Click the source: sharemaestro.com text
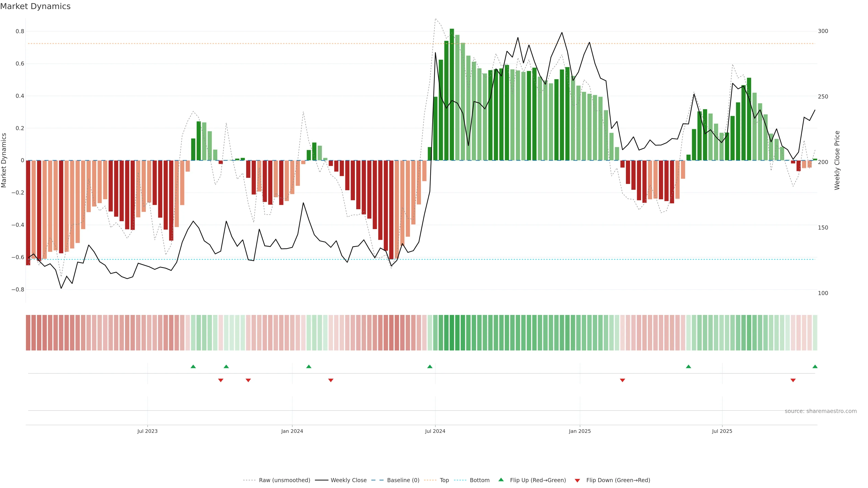Image resolution: width=868 pixels, height=488 pixels. point(821,411)
